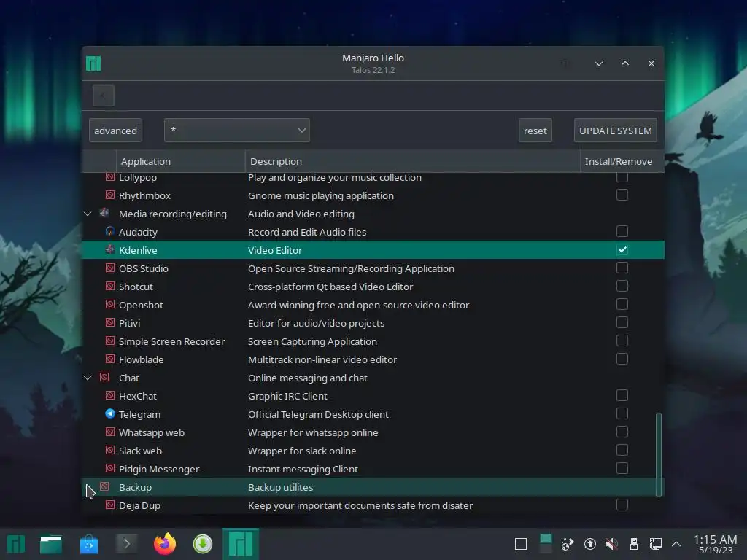Click 'Editor for audio/video projects' text
The height and width of the screenshot is (560, 747).
pyautogui.click(x=316, y=323)
